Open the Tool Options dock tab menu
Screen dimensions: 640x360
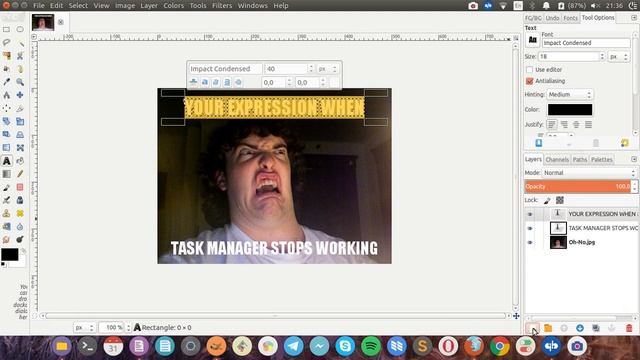pyautogui.click(x=634, y=18)
